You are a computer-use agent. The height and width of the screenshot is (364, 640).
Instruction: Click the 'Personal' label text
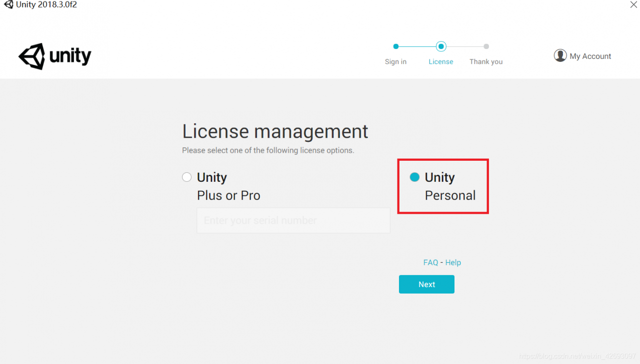(x=450, y=195)
